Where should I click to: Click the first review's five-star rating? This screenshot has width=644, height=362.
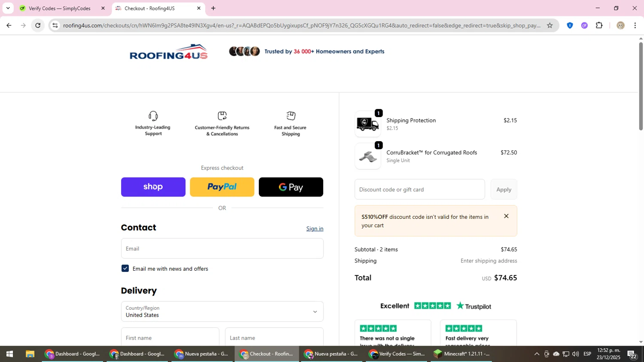click(378, 329)
